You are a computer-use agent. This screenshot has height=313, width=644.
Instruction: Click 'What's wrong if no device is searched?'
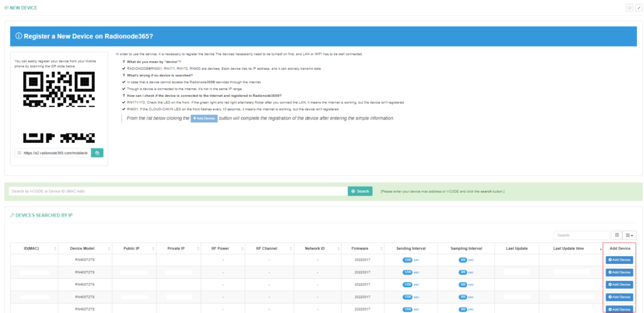click(x=160, y=76)
